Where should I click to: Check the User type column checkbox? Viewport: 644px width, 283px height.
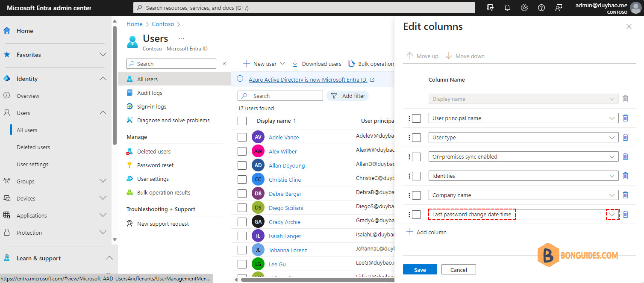click(417, 138)
